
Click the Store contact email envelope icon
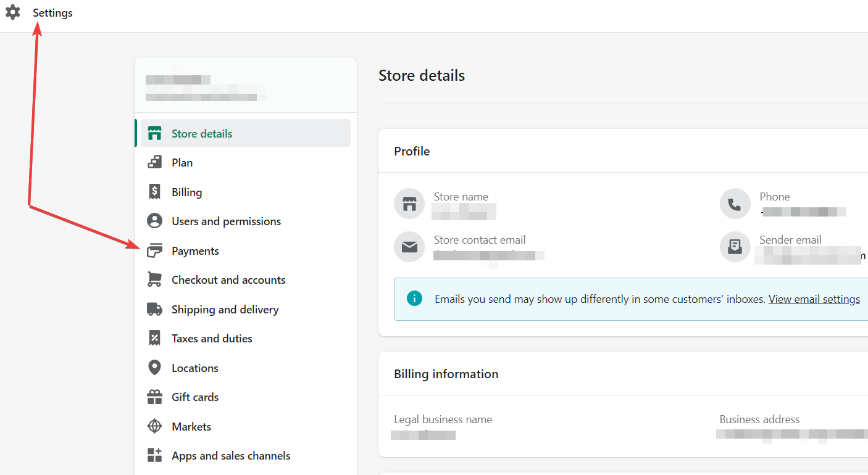point(409,247)
